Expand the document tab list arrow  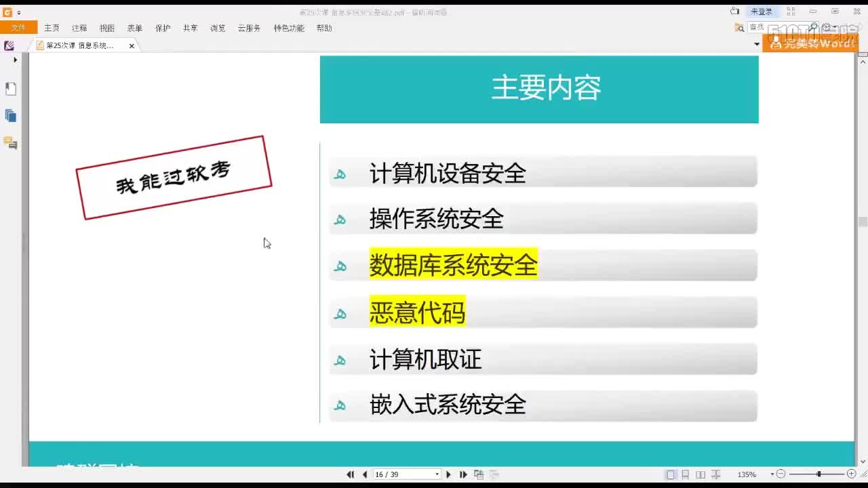(x=757, y=44)
